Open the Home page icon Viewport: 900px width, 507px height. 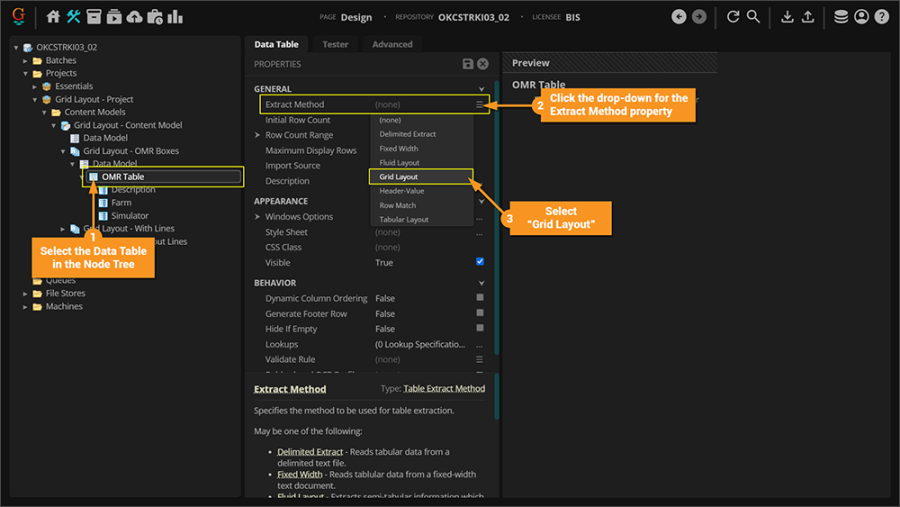(53, 17)
